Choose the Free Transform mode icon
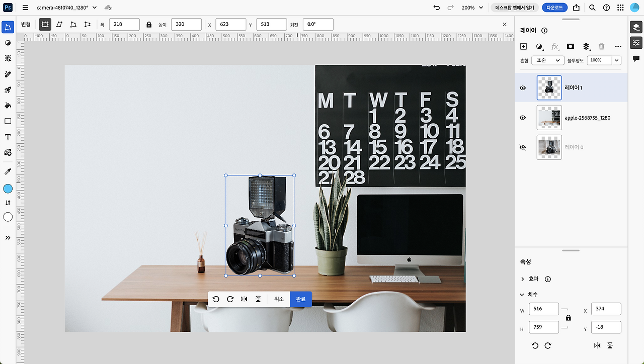 click(x=45, y=24)
